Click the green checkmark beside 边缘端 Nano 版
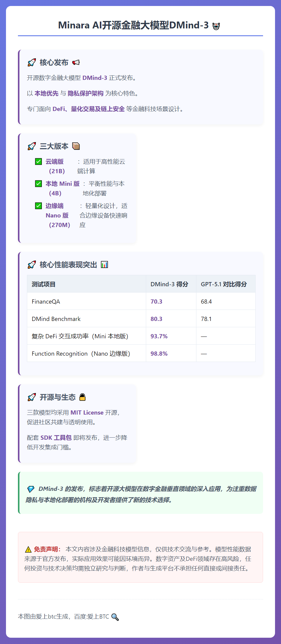The width and height of the screenshot is (281, 644). 39,206
